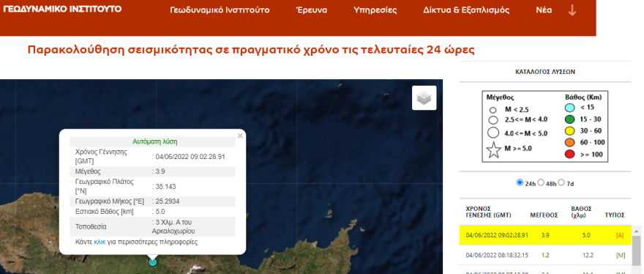644x274 pixels.
Task: Click the focal depth value 5.0 in popup
Action: click(160, 212)
